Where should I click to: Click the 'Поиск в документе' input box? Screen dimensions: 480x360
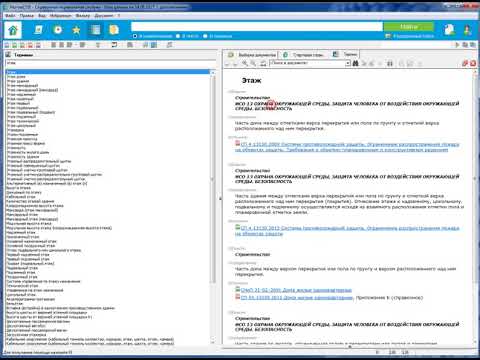click(x=308, y=63)
